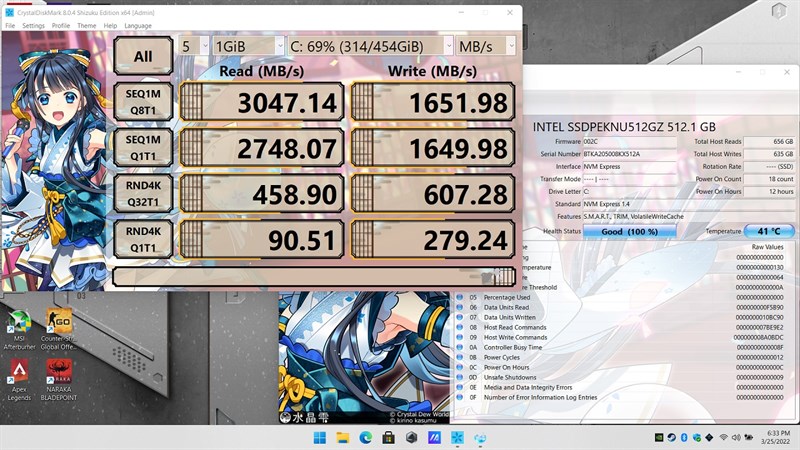Open Windows Security tray icon

696,438
